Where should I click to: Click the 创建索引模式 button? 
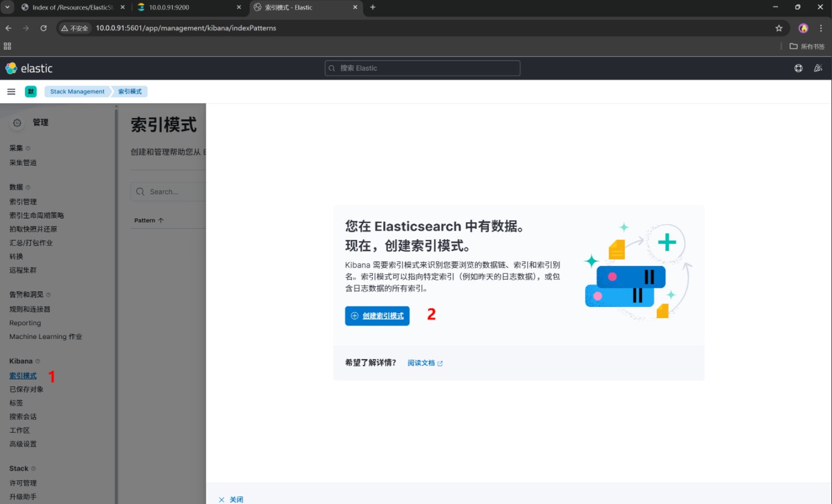click(x=377, y=316)
